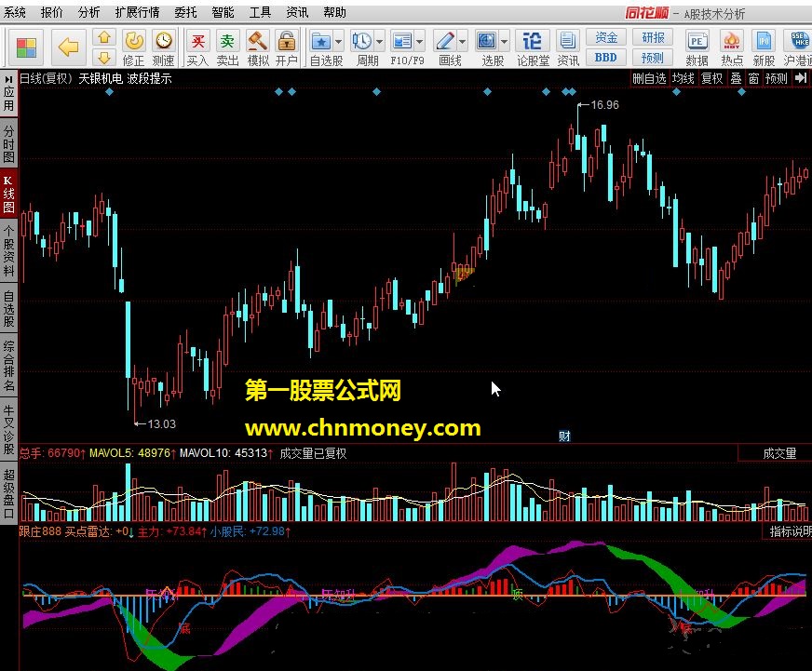
Task: Switch to the 自选股 sidebar tab
Action: tap(8, 309)
